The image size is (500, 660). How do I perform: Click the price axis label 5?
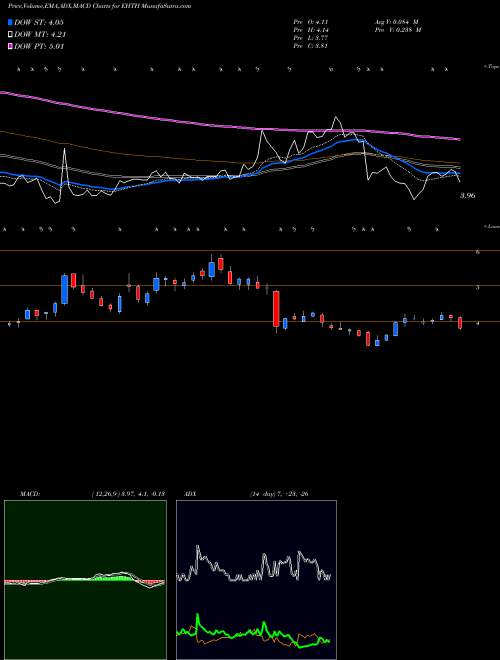477,288
